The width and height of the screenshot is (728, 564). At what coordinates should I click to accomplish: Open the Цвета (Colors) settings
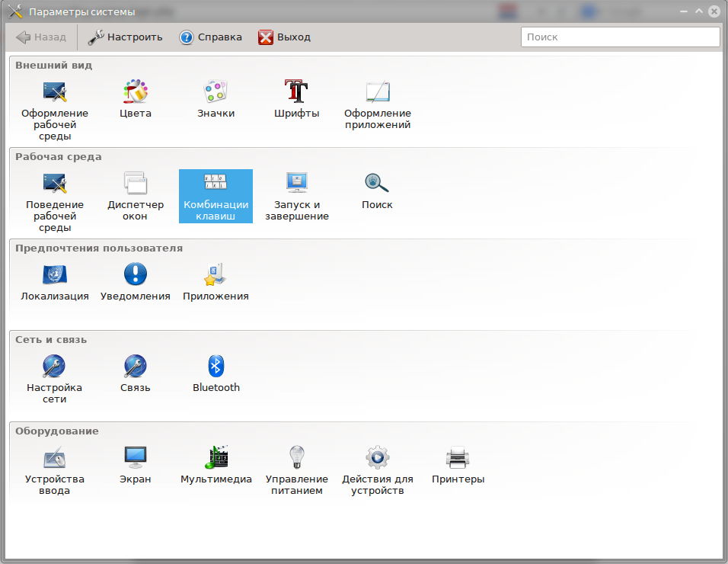(136, 99)
